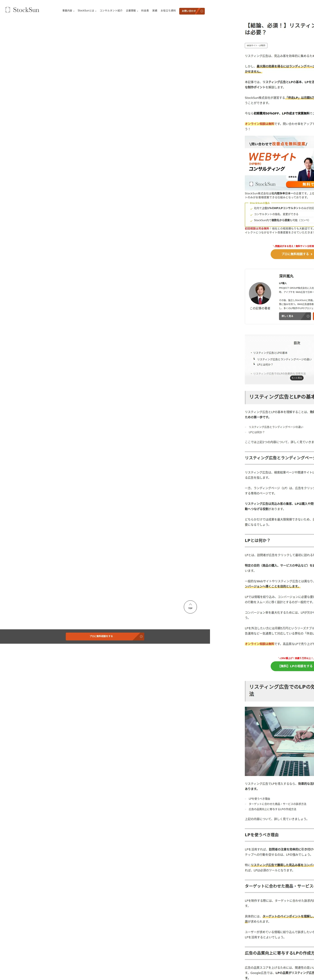The image size is (314, 980).
Task: Click the author photo of 深井嵐丸
Action: 260,293
